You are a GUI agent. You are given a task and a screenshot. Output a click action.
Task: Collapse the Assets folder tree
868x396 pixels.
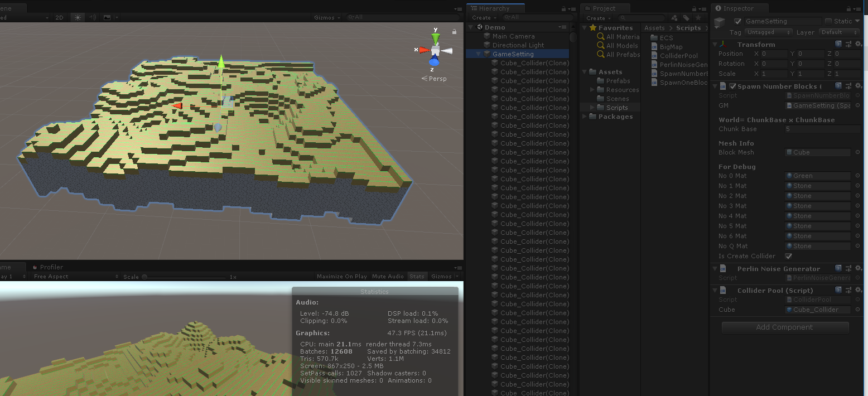[585, 72]
